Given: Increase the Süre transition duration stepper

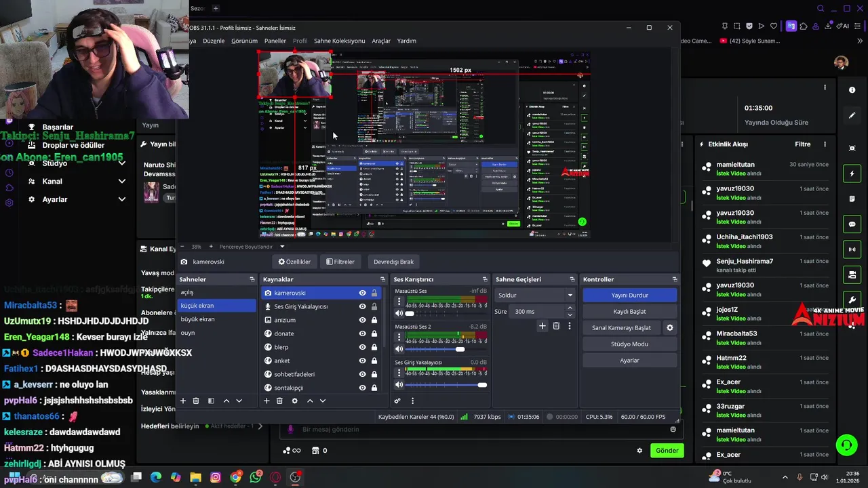Looking at the screenshot, I should tap(570, 308).
